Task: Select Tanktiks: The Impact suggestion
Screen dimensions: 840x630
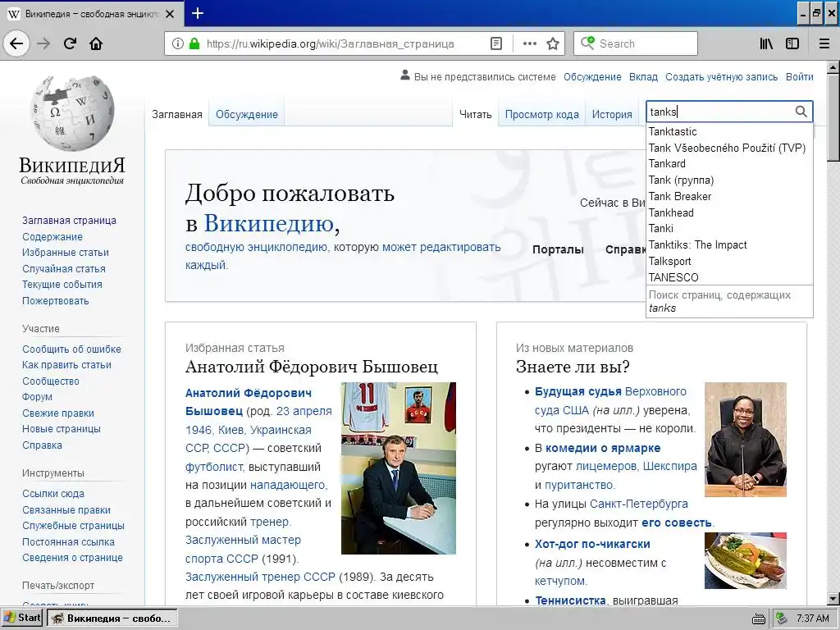Action: click(x=729, y=244)
